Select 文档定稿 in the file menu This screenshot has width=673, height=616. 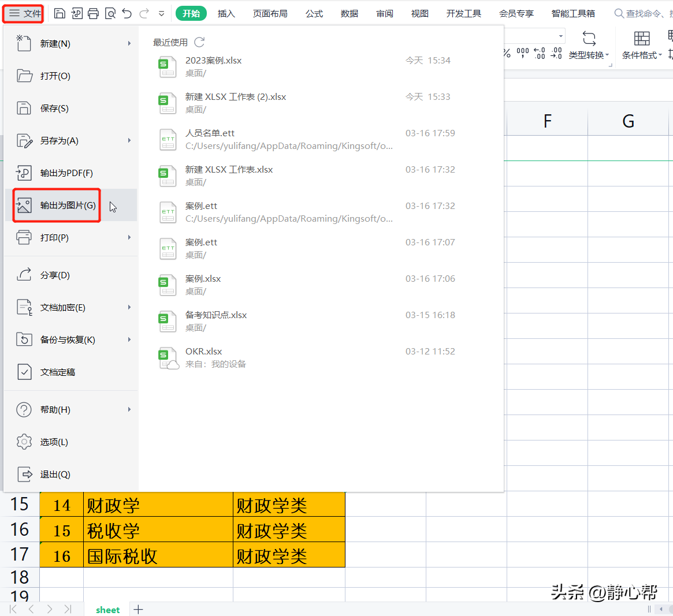(x=71, y=372)
